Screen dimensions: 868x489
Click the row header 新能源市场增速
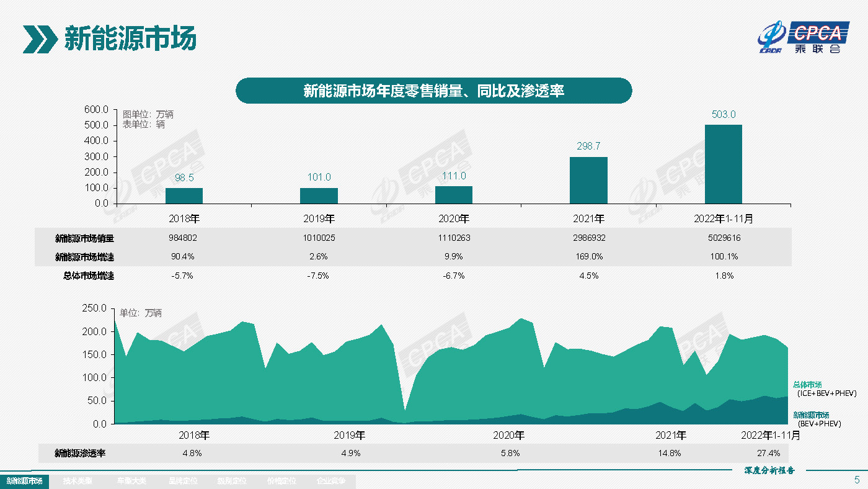click(x=84, y=257)
